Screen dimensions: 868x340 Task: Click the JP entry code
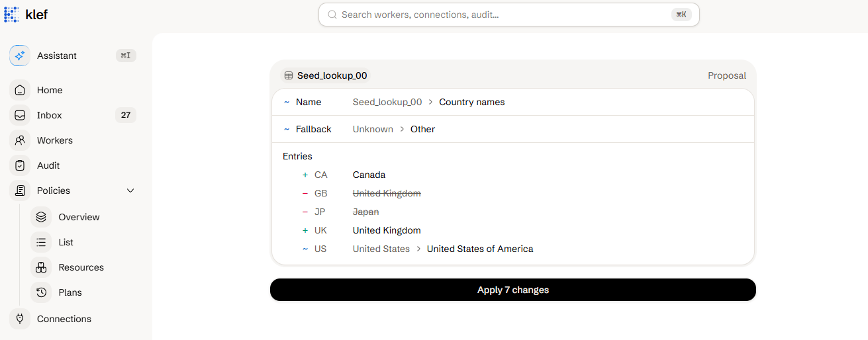tap(320, 212)
